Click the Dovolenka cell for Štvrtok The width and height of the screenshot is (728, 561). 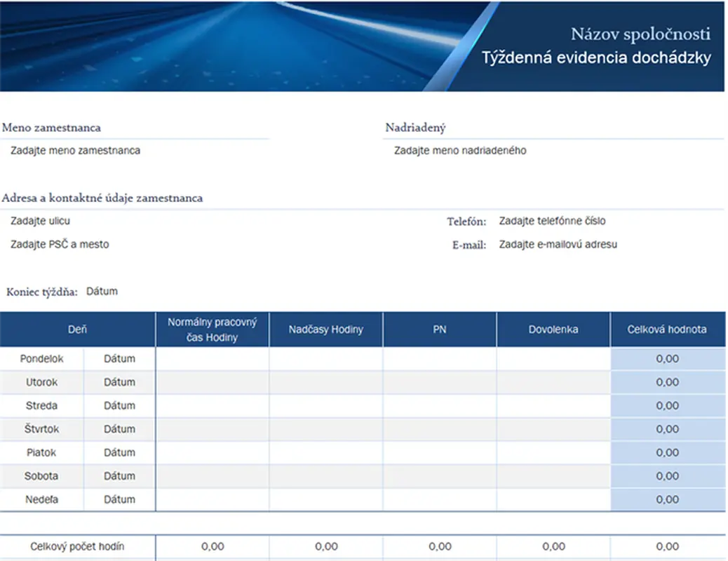point(553,429)
